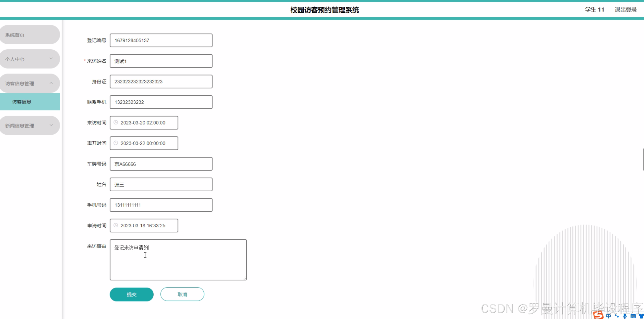Click into the 车牌号码 input field
Viewport: 644px width, 319px height.
point(161,164)
